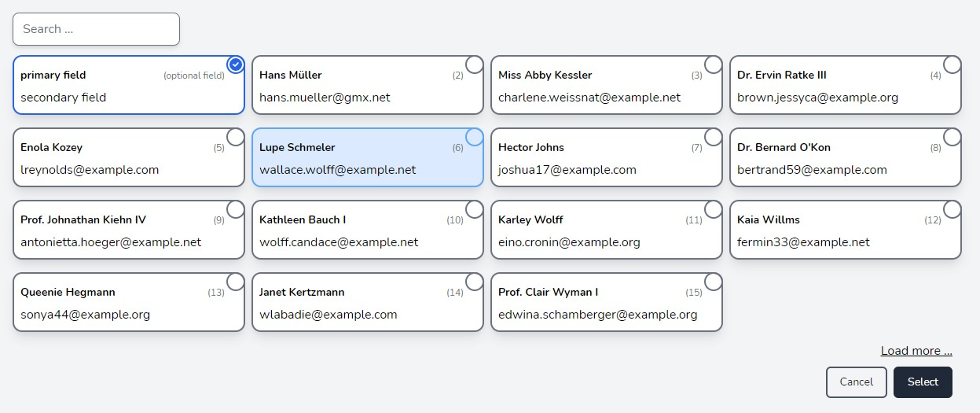Tick Karley Wolff's selection circle
The height and width of the screenshot is (413, 980).
point(713,209)
